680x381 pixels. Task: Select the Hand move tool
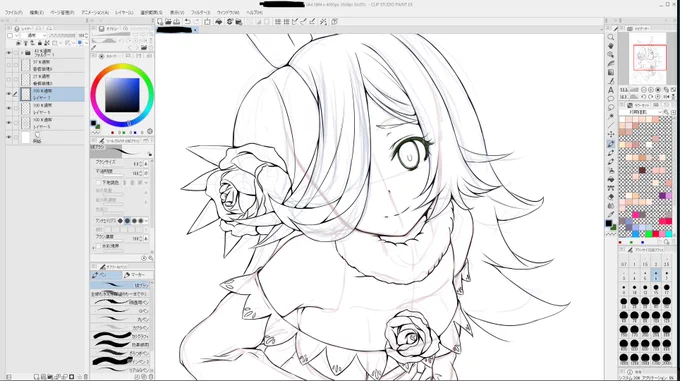point(611,46)
